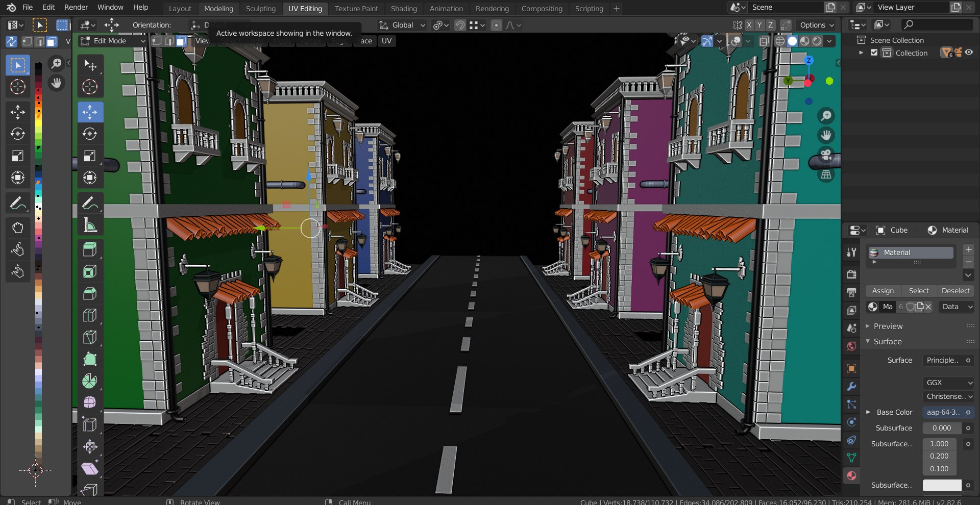
Task: Toggle X-ray mode in viewport header
Action: click(764, 41)
